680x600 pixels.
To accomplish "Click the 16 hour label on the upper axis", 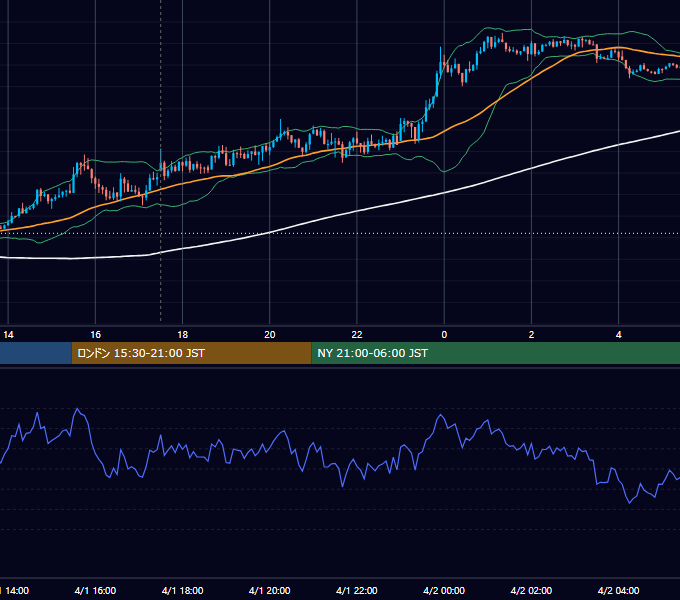I will [x=95, y=335].
